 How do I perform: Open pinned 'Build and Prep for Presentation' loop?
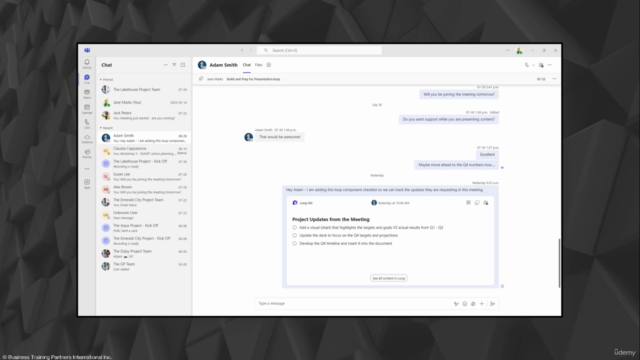click(253, 79)
